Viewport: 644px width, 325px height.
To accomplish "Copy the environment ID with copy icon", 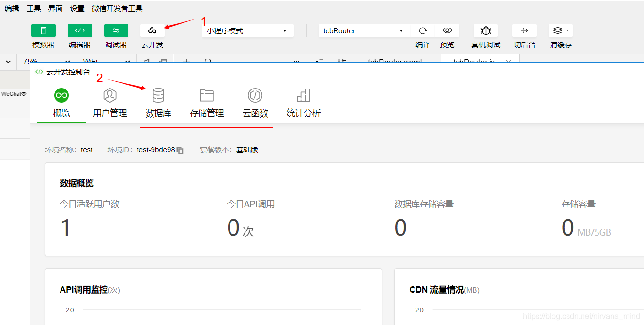I will point(180,150).
